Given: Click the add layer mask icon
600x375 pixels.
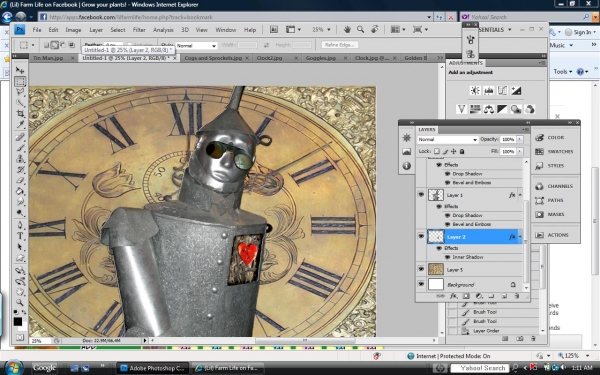Looking at the screenshot, I should [x=466, y=296].
